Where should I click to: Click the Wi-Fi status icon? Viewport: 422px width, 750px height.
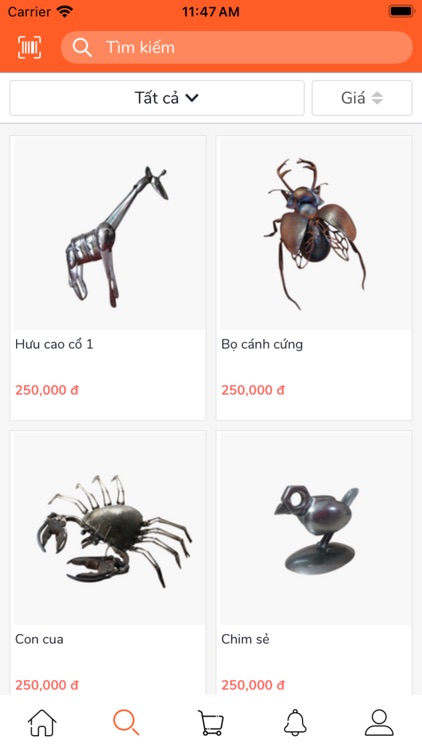(x=64, y=11)
